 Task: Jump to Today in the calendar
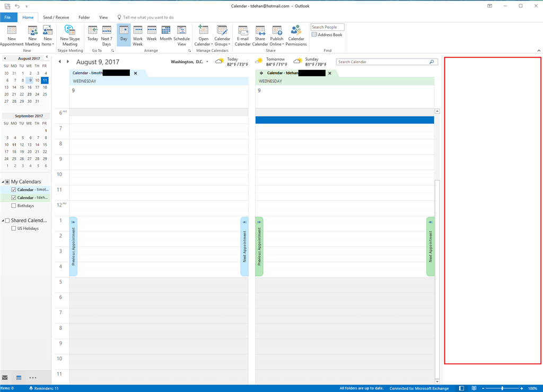[92, 35]
